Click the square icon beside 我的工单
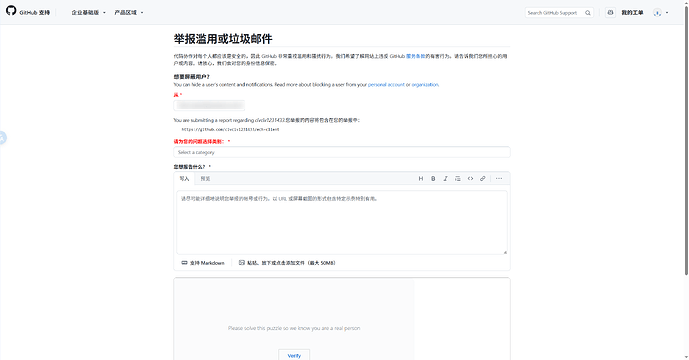The height and width of the screenshot is (360, 689). (610, 13)
